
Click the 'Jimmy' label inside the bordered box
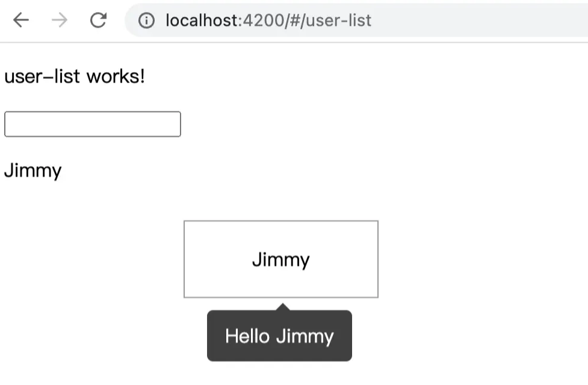click(281, 260)
